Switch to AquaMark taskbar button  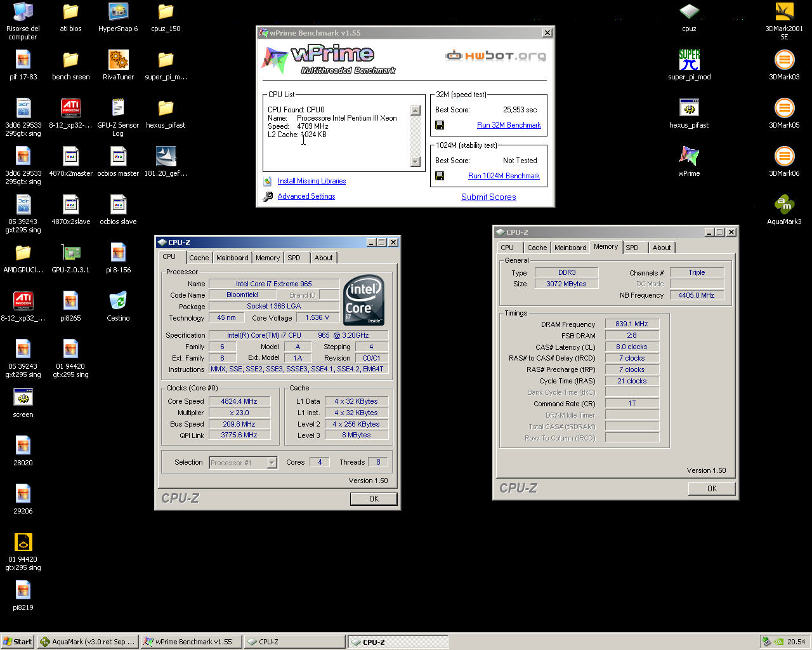(x=88, y=642)
